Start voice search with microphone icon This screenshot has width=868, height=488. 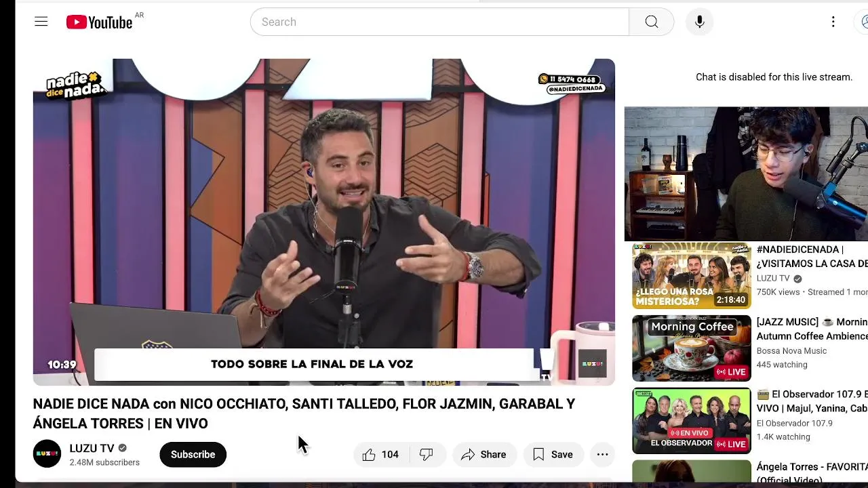click(x=699, y=22)
